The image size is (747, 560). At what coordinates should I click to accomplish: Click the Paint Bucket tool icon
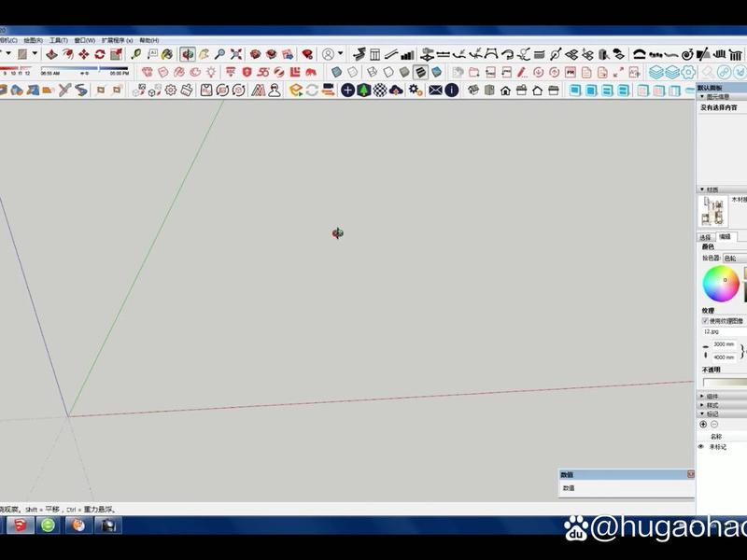(x=167, y=54)
